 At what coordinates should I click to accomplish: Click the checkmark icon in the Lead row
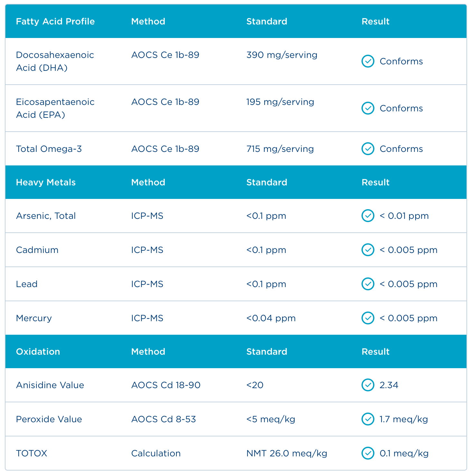coord(368,284)
